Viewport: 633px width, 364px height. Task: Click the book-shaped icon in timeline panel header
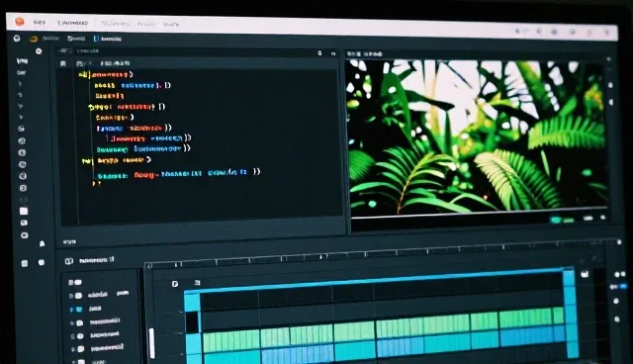(69, 261)
